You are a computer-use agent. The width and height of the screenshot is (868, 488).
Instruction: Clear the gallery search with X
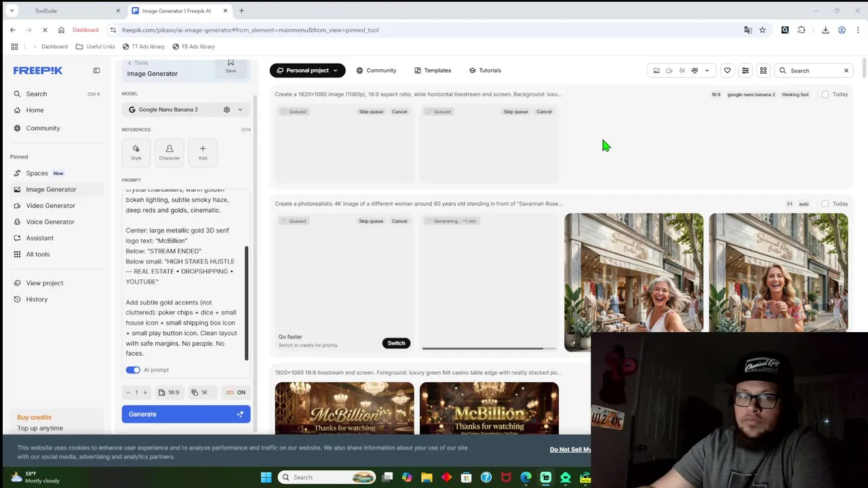coord(846,70)
